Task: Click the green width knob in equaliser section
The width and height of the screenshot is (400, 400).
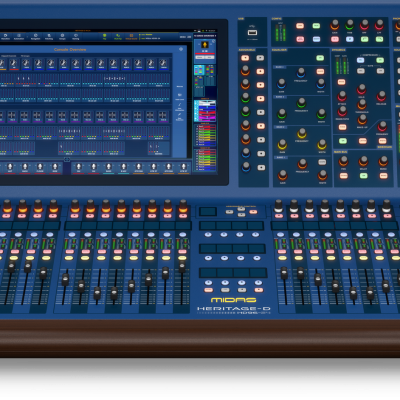Action: tap(321, 114)
